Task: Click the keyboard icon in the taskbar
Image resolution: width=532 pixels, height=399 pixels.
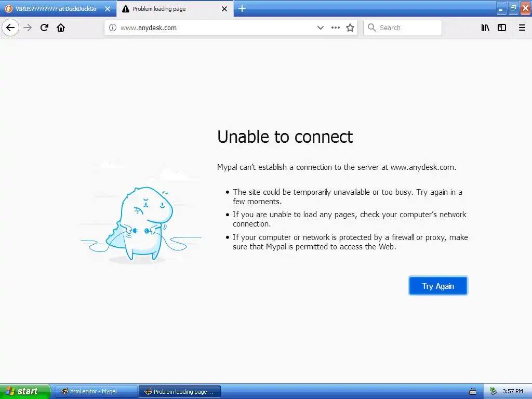Action: tap(472, 392)
